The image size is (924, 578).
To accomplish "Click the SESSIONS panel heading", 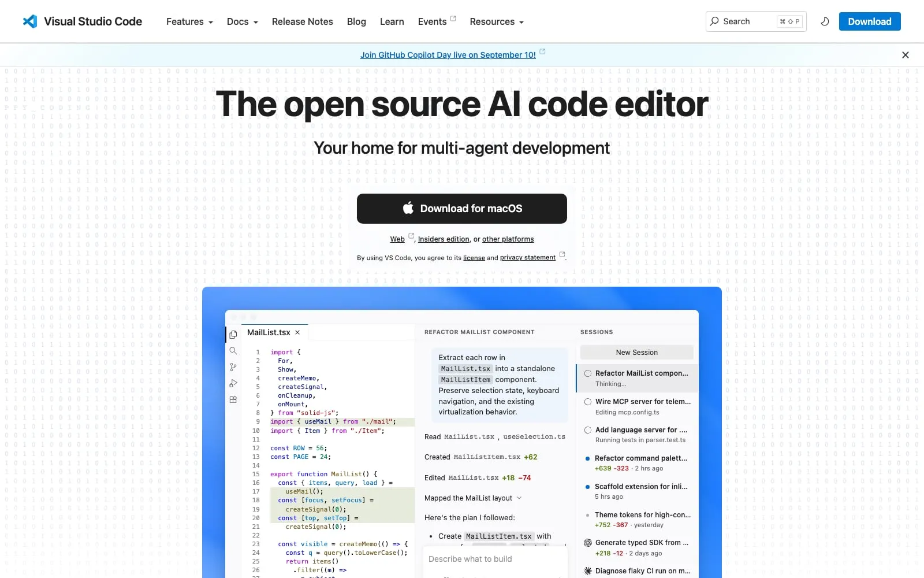I will click(x=597, y=332).
